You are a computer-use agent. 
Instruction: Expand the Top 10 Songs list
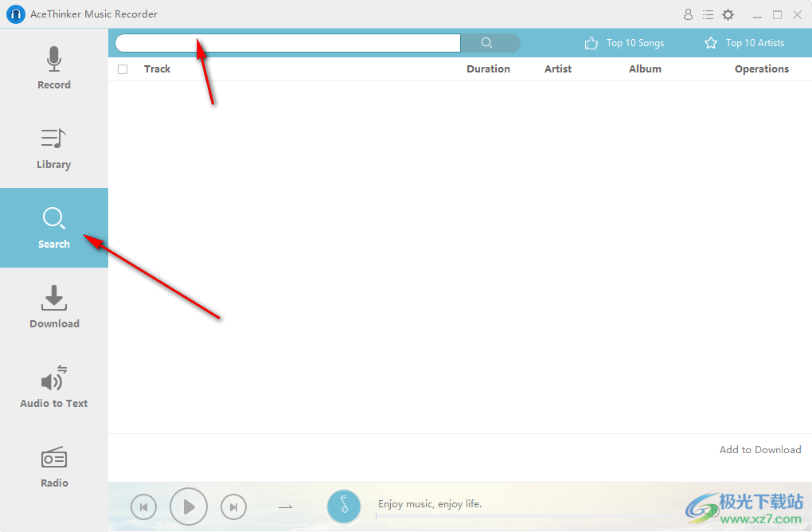(x=634, y=42)
